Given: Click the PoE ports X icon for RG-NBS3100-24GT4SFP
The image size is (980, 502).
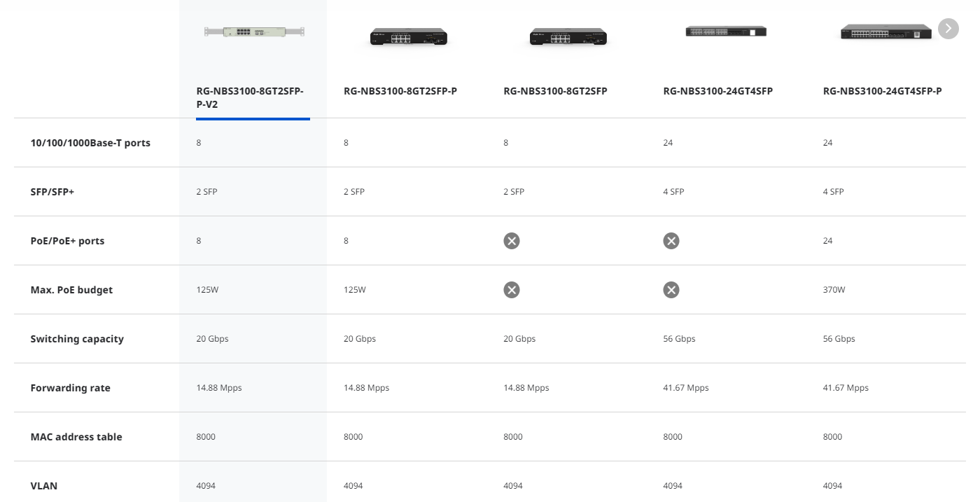Looking at the screenshot, I should point(671,241).
